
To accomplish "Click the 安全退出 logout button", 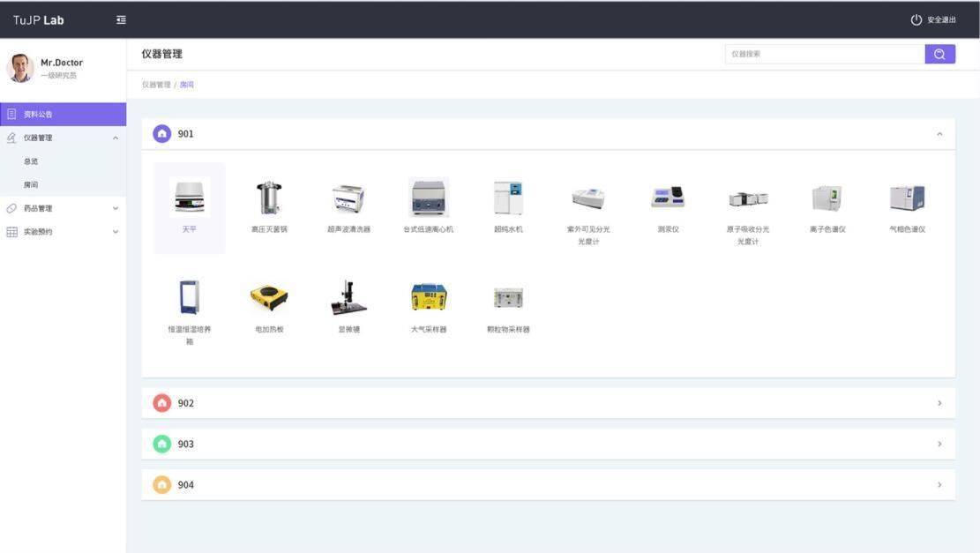I will tap(933, 20).
